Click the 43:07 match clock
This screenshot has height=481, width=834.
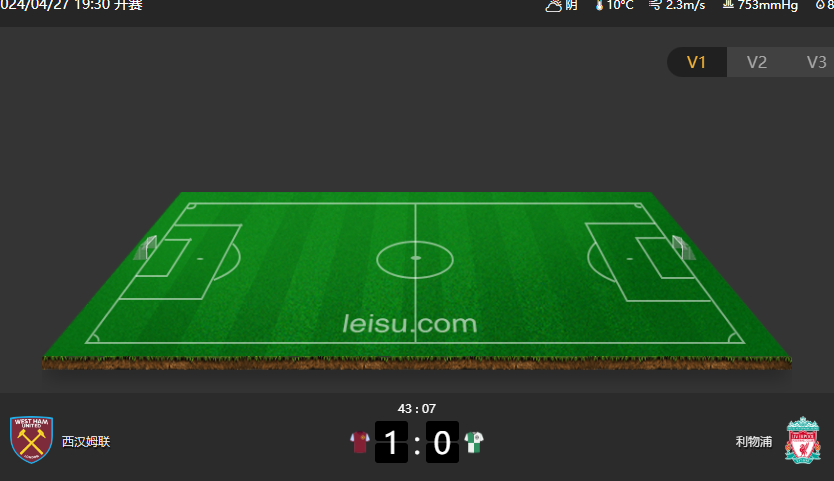(x=417, y=409)
